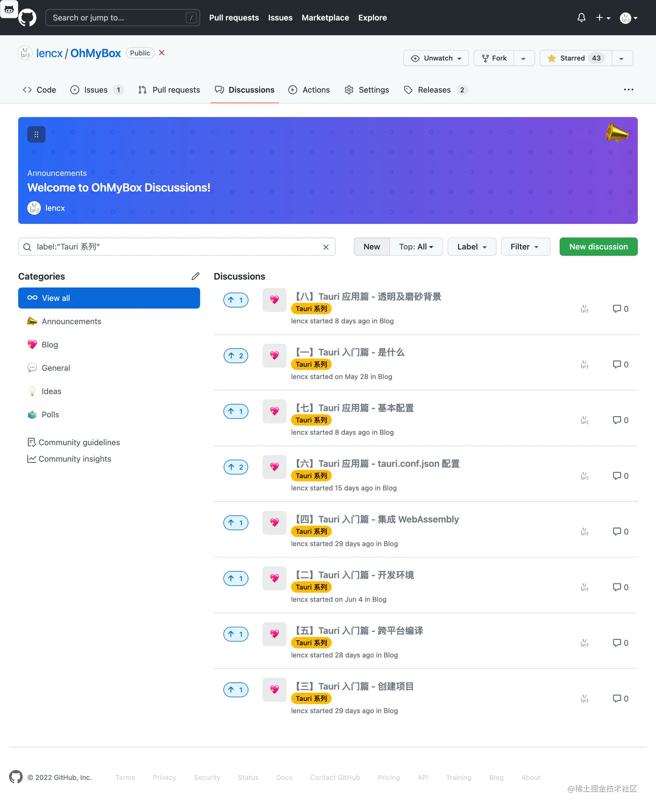Click comment count icon for 【五】 discussion
656x812 pixels.
[x=620, y=643]
